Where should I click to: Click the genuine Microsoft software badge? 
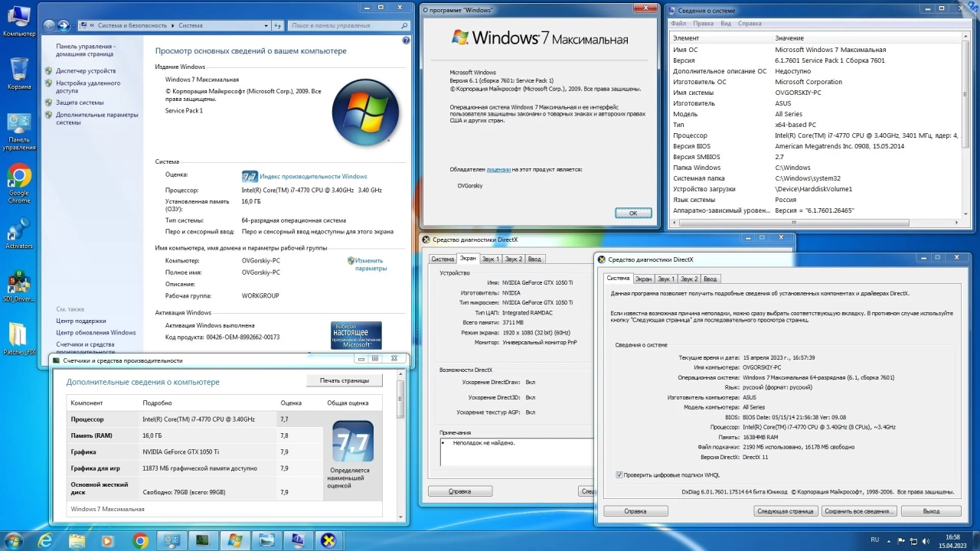[356, 334]
